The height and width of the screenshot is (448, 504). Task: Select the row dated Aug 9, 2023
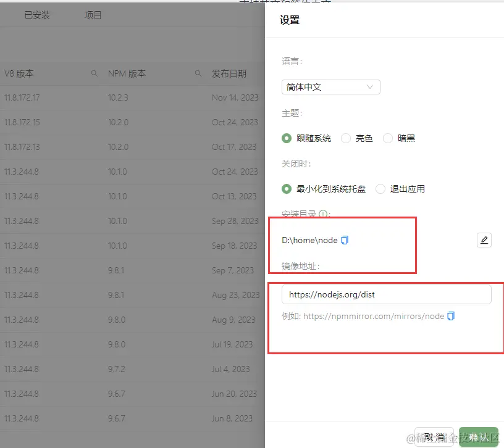click(x=132, y=320)
